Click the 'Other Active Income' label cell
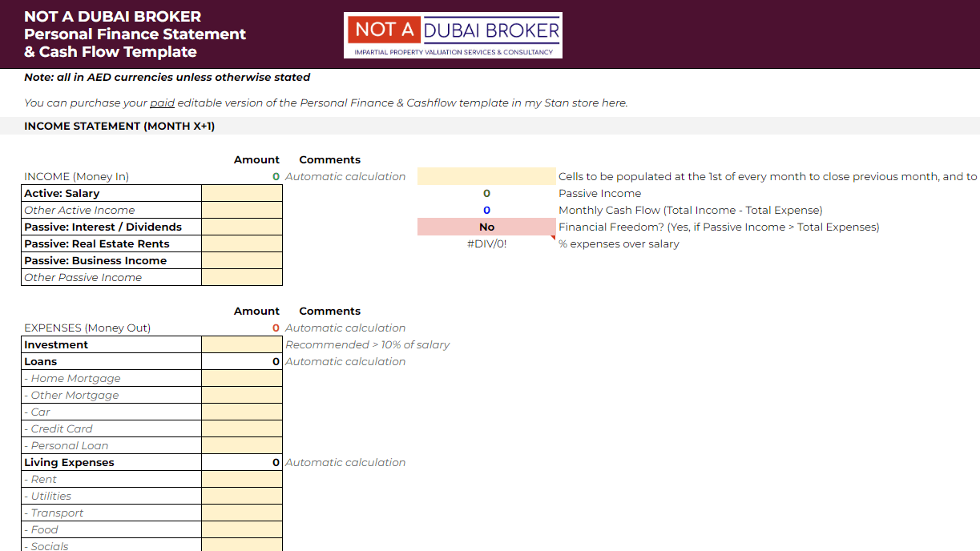The image size is (980, 551). point(111,210)
